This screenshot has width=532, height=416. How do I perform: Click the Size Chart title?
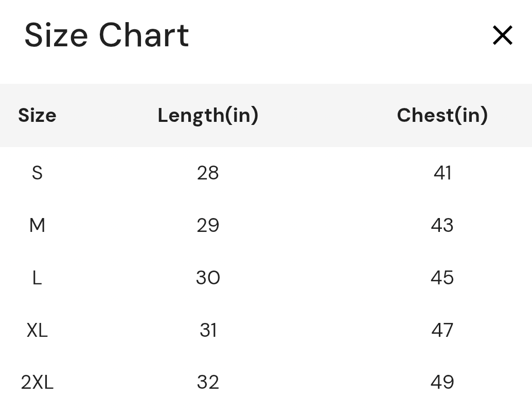coord(107,35)
